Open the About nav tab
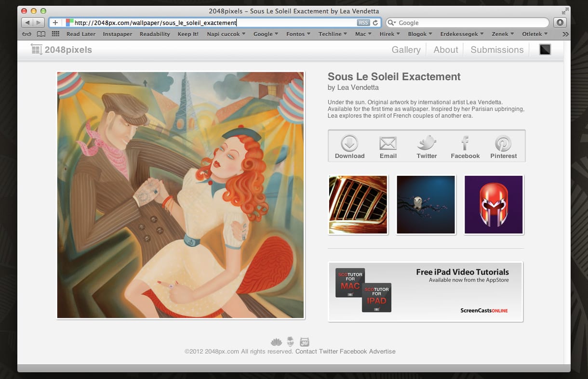588x379 pixels. [446, 50]
